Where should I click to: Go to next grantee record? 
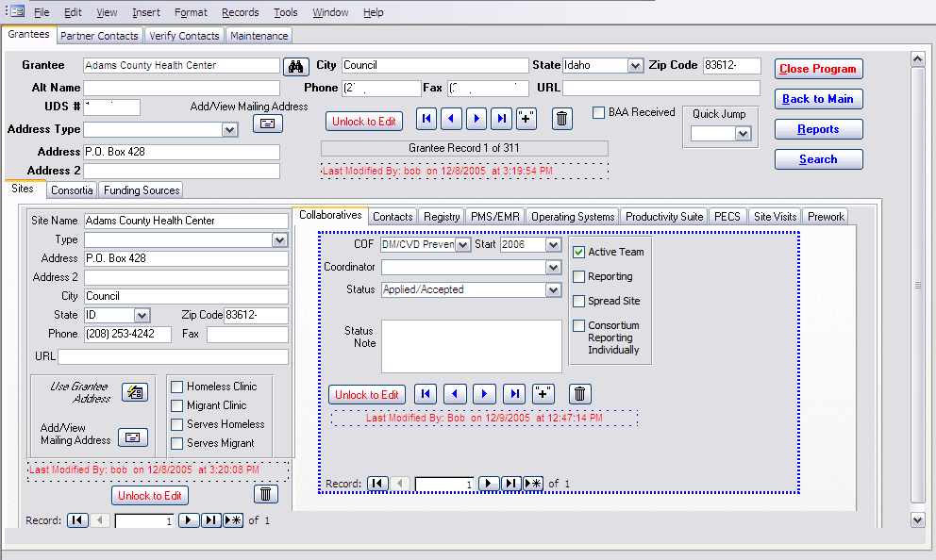476,120
